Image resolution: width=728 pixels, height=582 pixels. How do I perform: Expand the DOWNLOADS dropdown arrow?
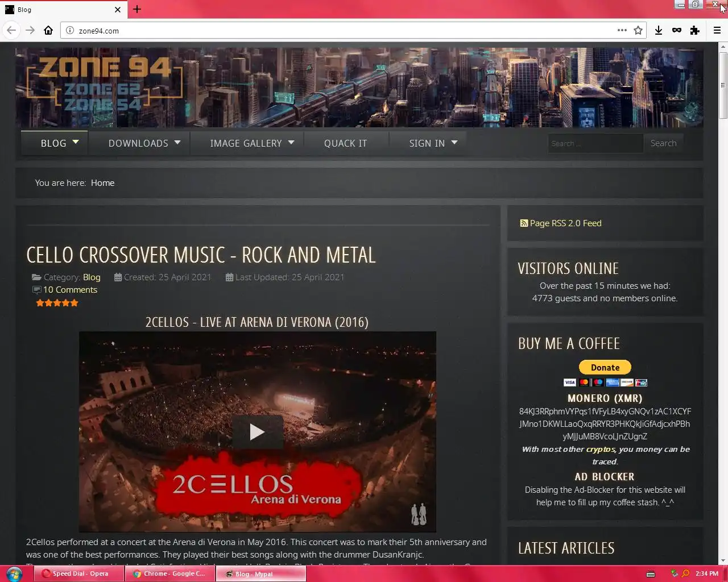(177, 143)
